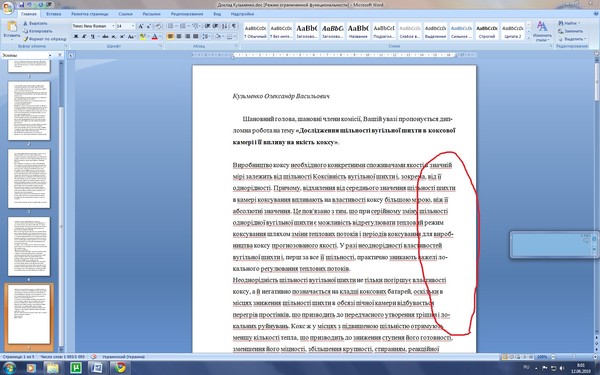The height and width of the screenshot is (375, 600).
Task: Open the Рецензирование tab
Action: [x=187, y=14]
